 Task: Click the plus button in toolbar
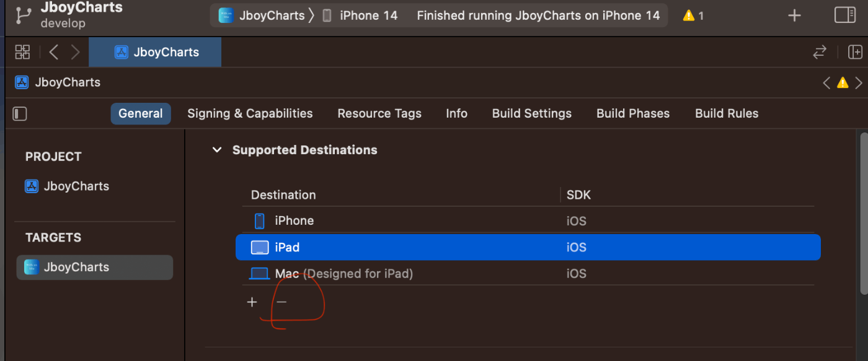(794, 15)
